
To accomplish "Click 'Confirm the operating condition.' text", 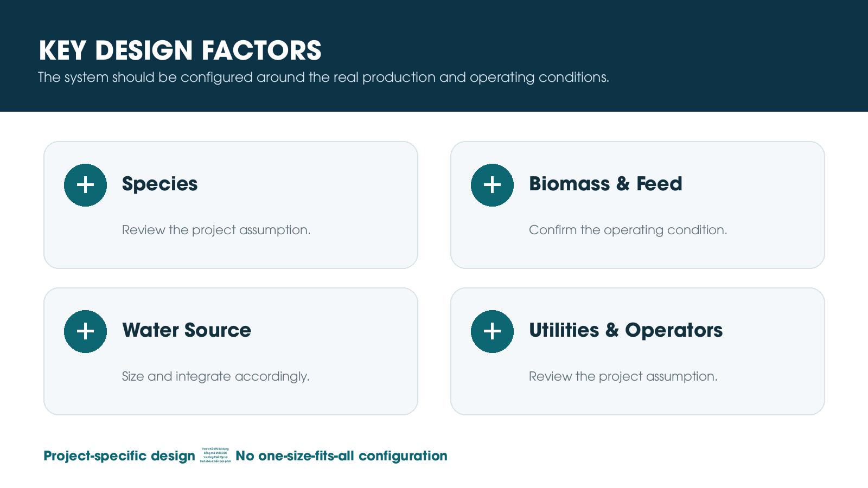I will point(628,230).
